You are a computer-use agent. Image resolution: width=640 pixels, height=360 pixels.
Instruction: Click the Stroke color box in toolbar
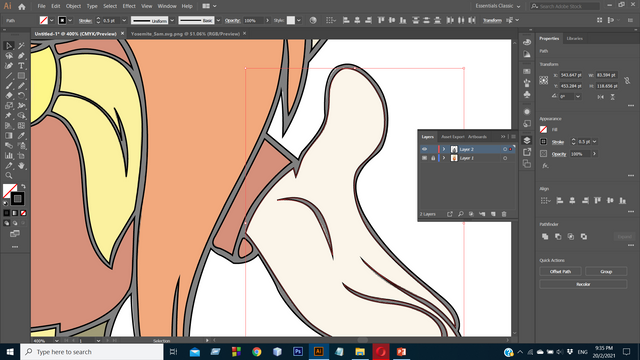17,199
